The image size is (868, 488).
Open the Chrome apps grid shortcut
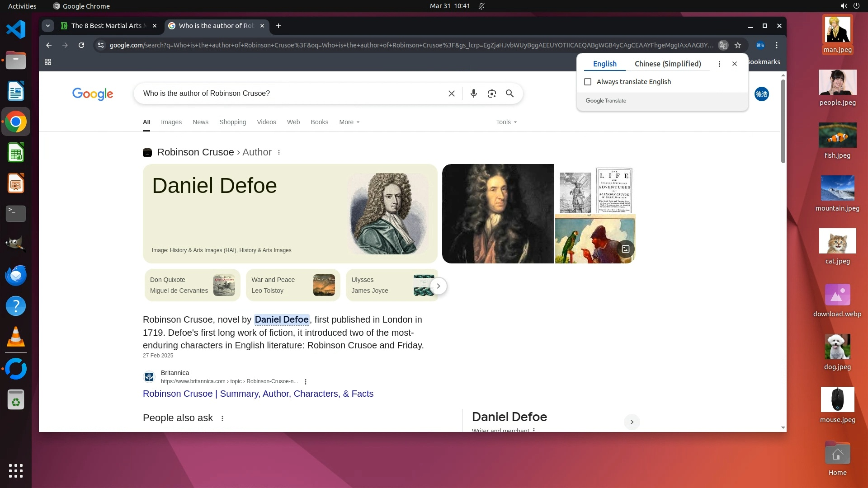click(x=48, y=62)
